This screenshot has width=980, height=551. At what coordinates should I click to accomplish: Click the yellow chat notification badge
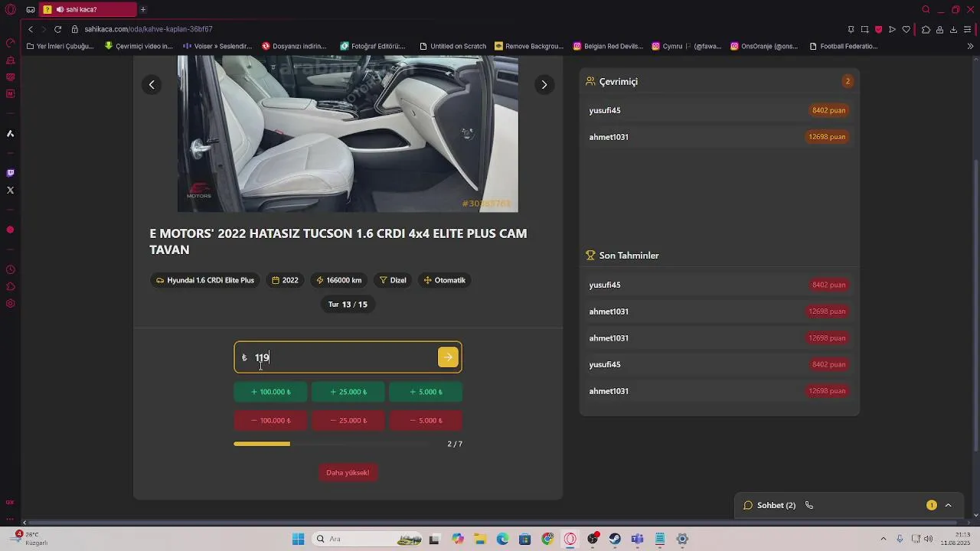[x=932, y=505]
